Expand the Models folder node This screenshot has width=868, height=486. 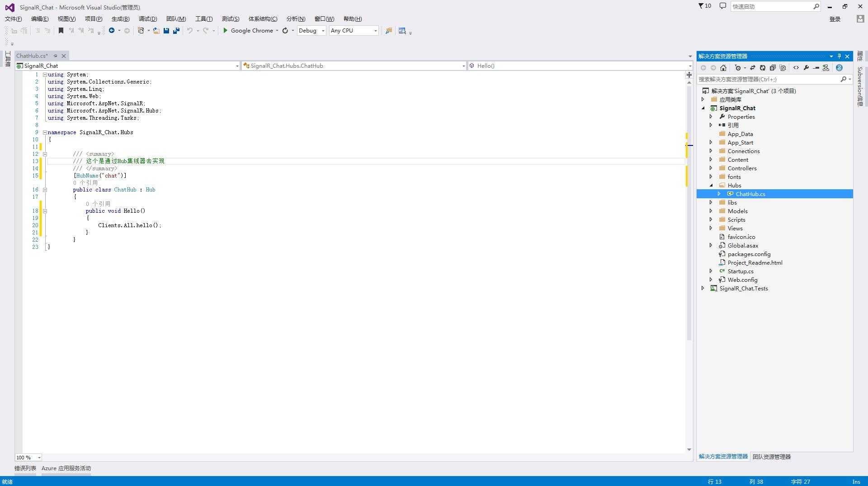[711, 211]
